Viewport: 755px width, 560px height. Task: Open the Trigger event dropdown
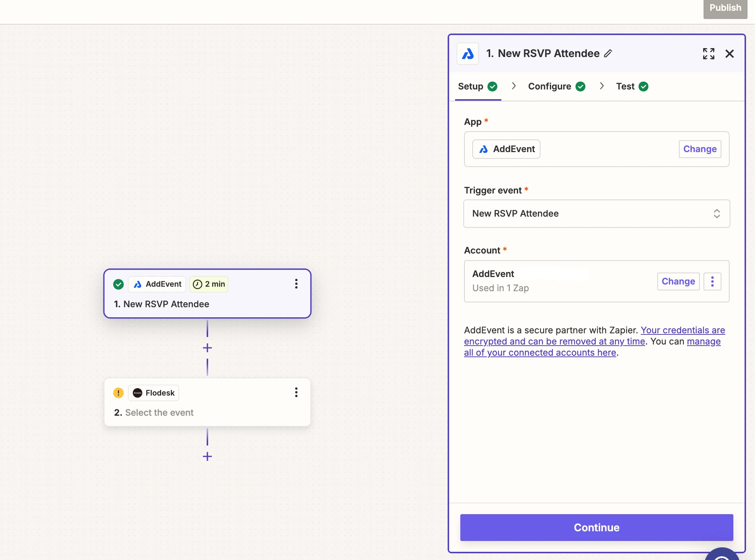point(596,214)
